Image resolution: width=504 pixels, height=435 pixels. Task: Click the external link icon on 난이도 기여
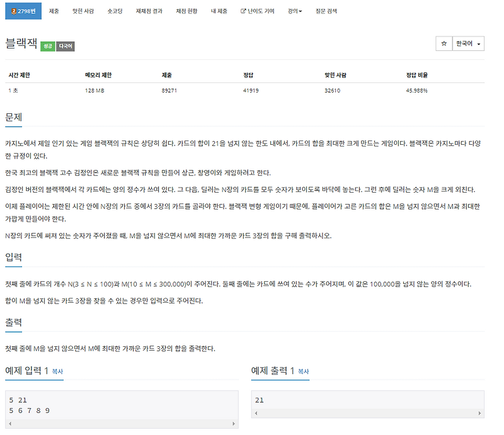click(243, 10)
